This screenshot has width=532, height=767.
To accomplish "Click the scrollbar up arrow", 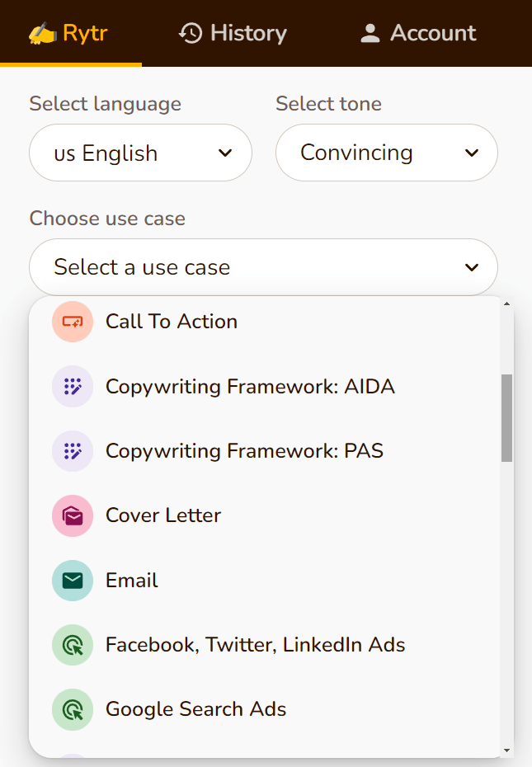I will click(506, 304).
